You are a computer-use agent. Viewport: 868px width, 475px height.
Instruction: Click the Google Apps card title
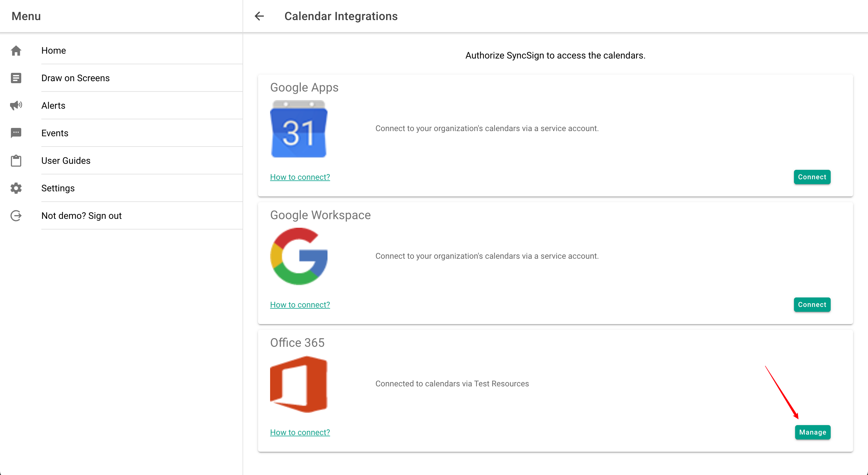[x=304, y=87]
